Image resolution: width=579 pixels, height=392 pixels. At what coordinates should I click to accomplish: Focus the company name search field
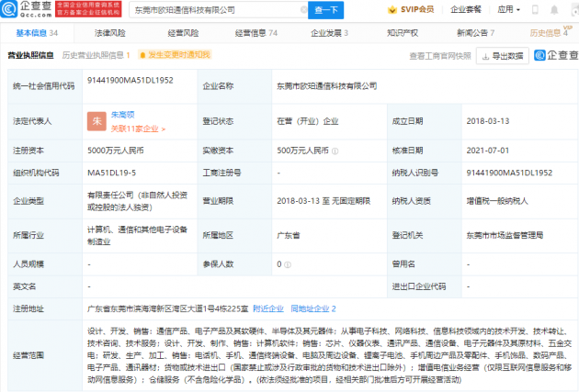point(218,10)
